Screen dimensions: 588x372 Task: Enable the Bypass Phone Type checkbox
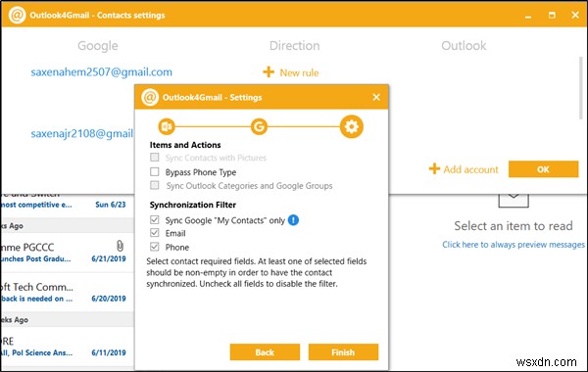155,171
